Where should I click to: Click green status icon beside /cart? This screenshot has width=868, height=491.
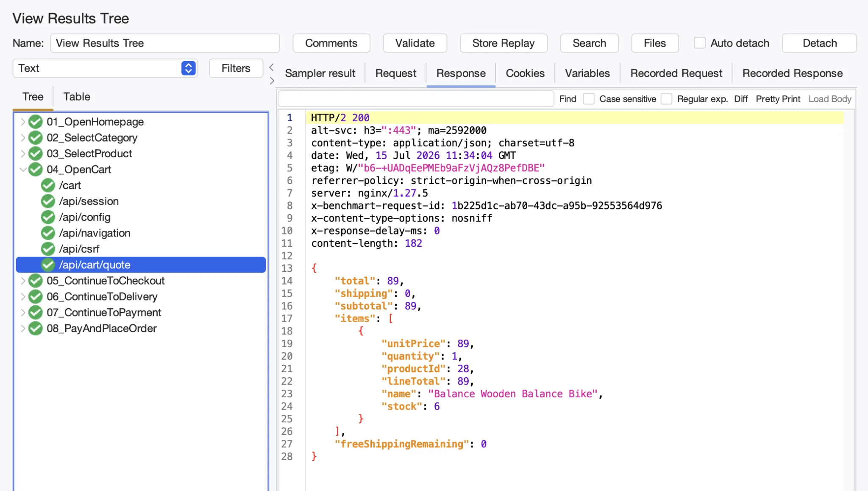[48, 185]
